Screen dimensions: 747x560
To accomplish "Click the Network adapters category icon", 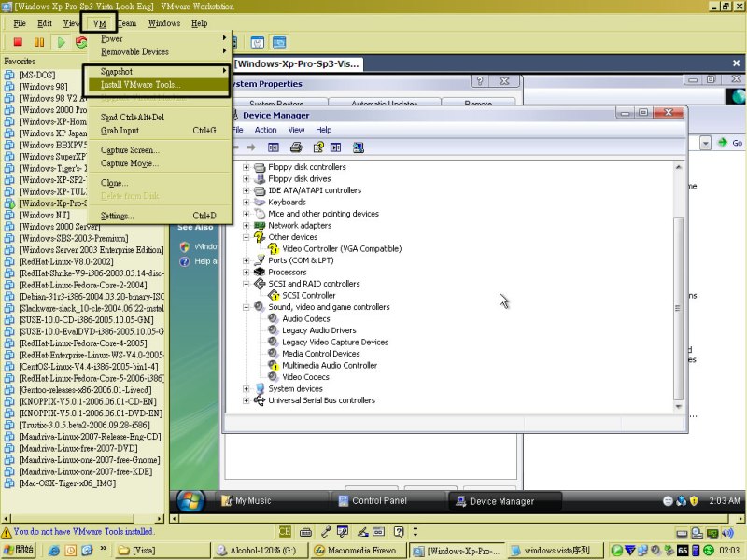I will (x=260, y=225).
